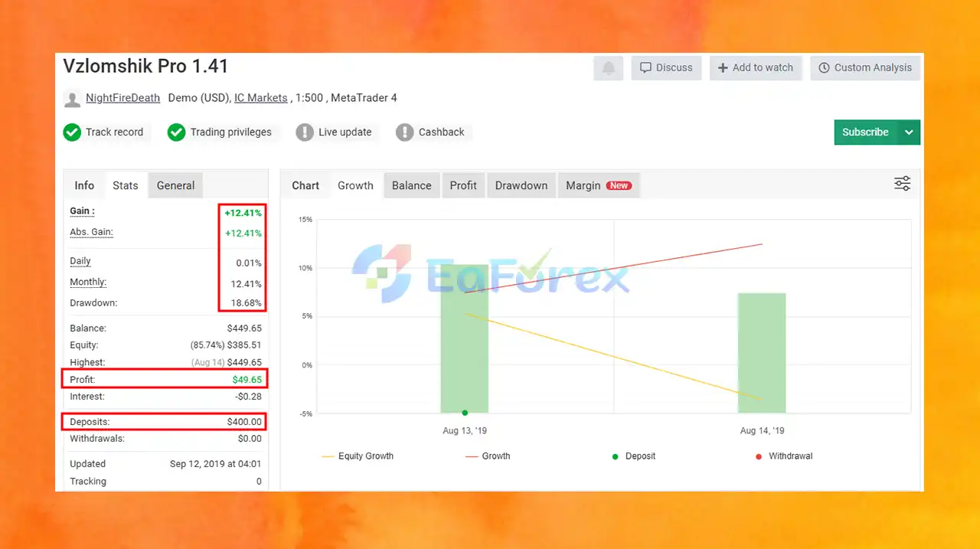Click the green bar for Aug 14, '19

(x=762, y=353)
